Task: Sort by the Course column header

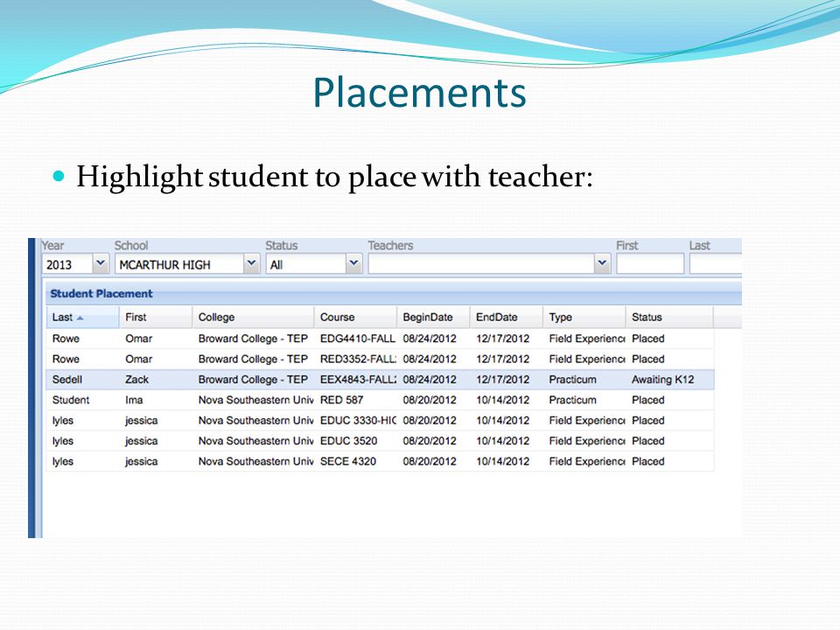Action: pyautogui.click(x=355, y=317)
